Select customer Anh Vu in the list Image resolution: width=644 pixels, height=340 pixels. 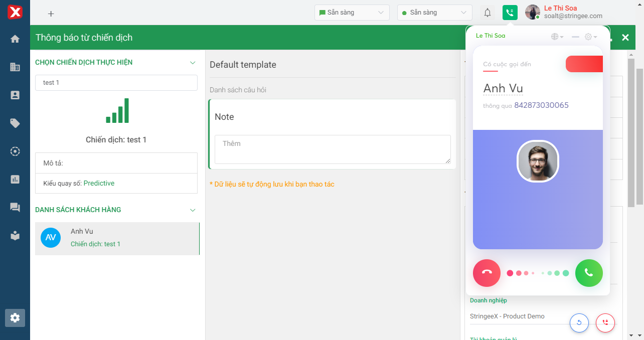[117, 238]
